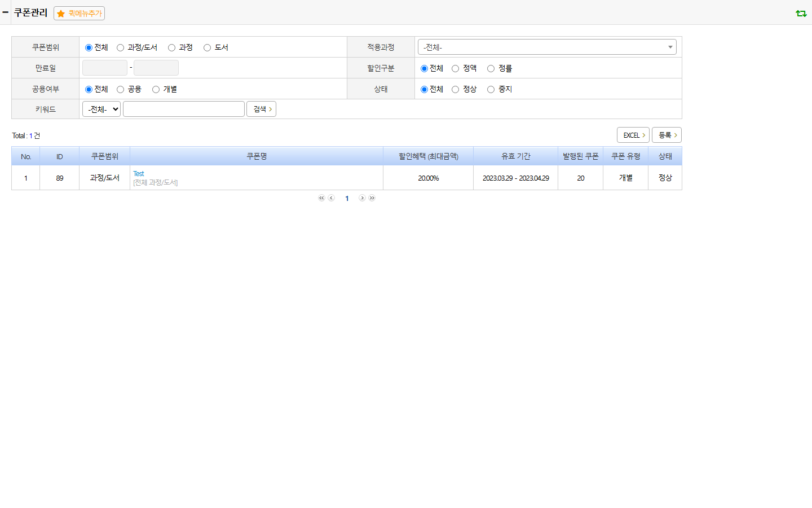Screen dimensions: 812x508
Task: Open the Test coupon link
Action: click(139, 173)
